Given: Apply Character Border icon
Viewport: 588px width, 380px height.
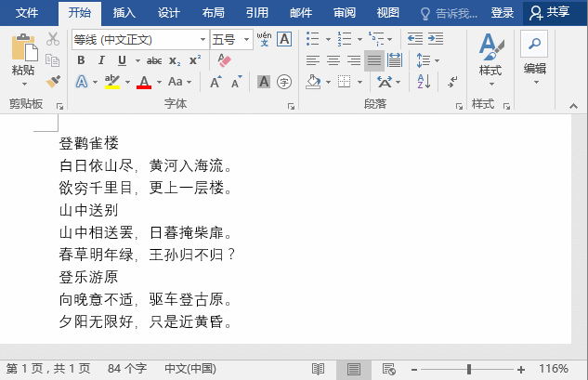Looking at the screenshot, I should pyautogui.click(x=284, y=39).
